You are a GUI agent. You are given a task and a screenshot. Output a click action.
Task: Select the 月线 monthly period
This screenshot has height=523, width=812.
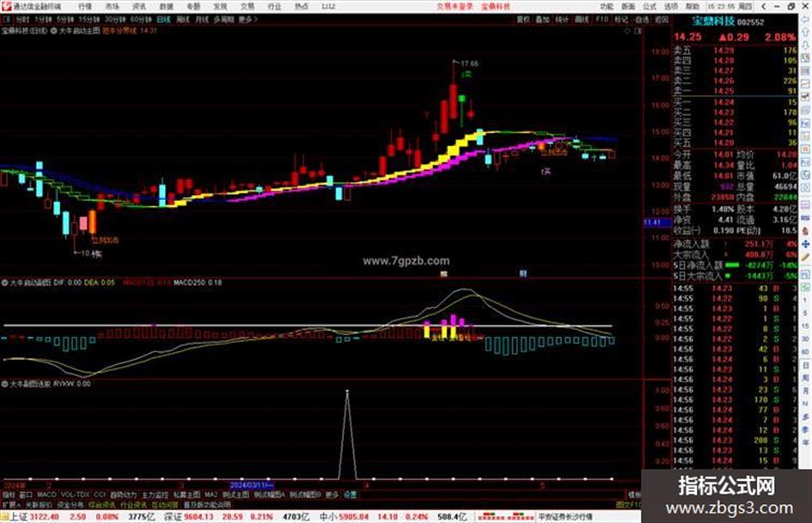[201, 19]
